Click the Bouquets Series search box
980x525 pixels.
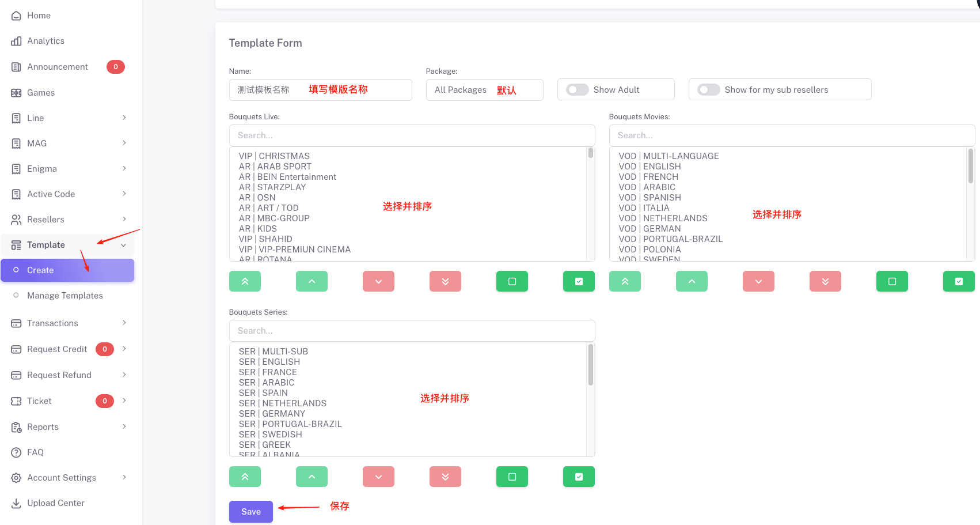tap(412, 331)
